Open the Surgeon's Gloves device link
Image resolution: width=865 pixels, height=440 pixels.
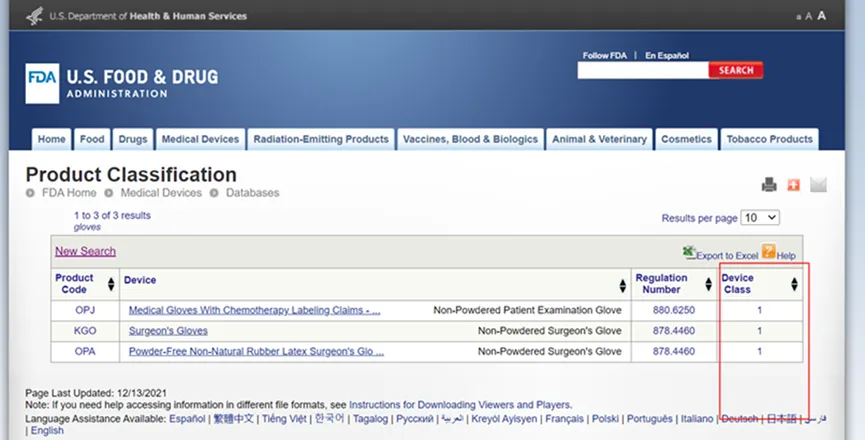pyautogui.click(x=168, y=331)
